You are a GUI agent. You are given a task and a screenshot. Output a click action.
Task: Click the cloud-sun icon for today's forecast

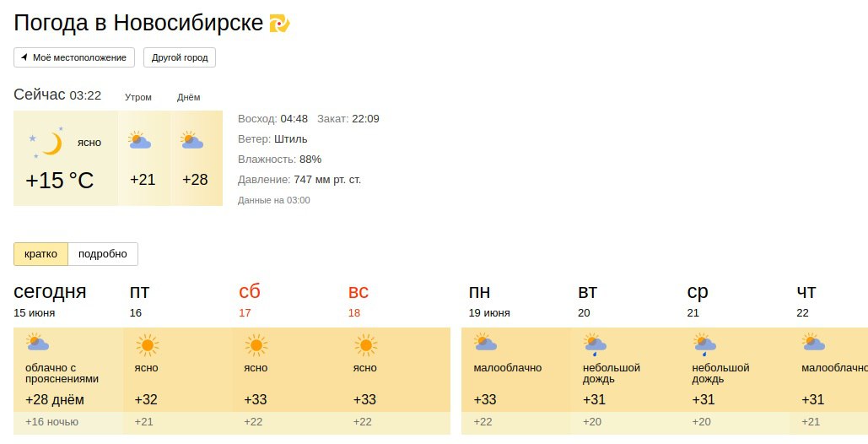point(37,342)
